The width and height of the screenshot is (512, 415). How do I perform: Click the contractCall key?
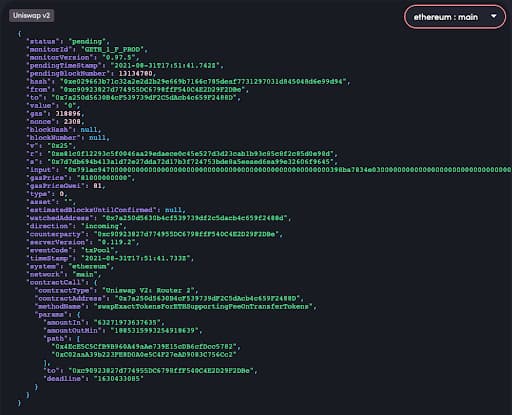pos(55,282)
